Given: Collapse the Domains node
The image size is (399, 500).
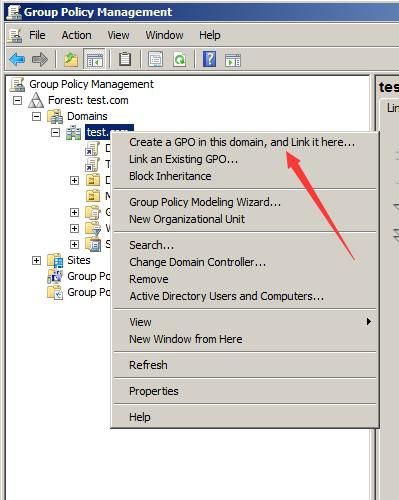Looking at the screenshot, I should click(36, 116).
